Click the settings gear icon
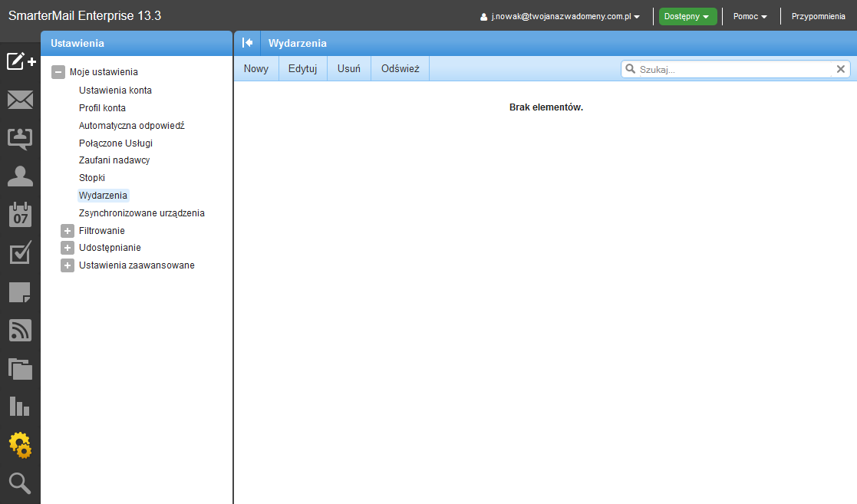Image resolution: width=857 pixels, height=504 pixels. (x=20, y=445)
